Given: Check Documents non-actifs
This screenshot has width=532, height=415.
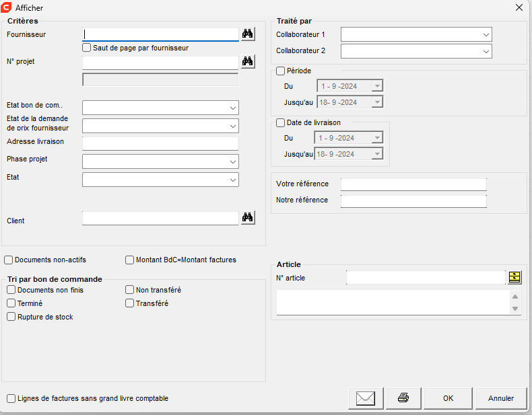Looking at the screenshot, I should (9, 260).
